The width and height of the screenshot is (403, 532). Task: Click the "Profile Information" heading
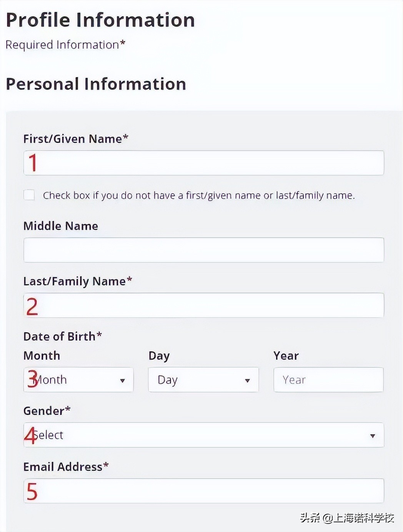(100, 20)
